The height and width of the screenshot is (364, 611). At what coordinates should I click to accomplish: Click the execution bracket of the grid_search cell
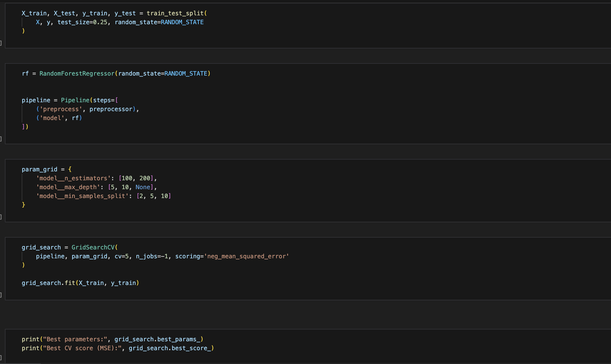click(x=1, y=295)
